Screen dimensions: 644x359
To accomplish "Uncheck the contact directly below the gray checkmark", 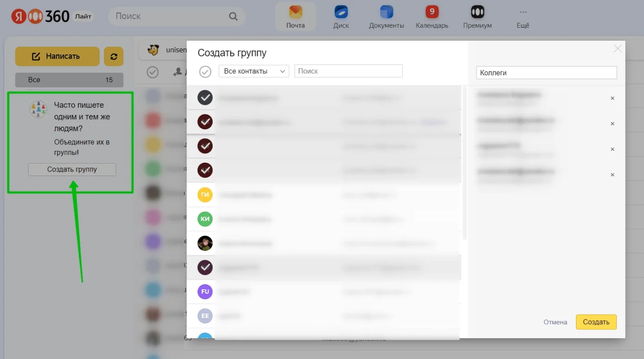I will [x=205, y=122].
